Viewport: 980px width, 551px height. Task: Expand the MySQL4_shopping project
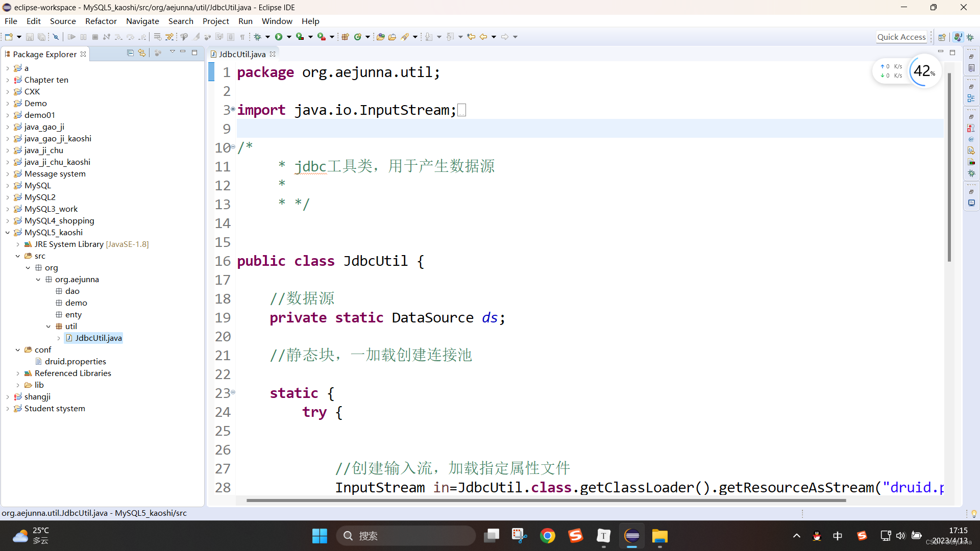click(x=8, y=221)
